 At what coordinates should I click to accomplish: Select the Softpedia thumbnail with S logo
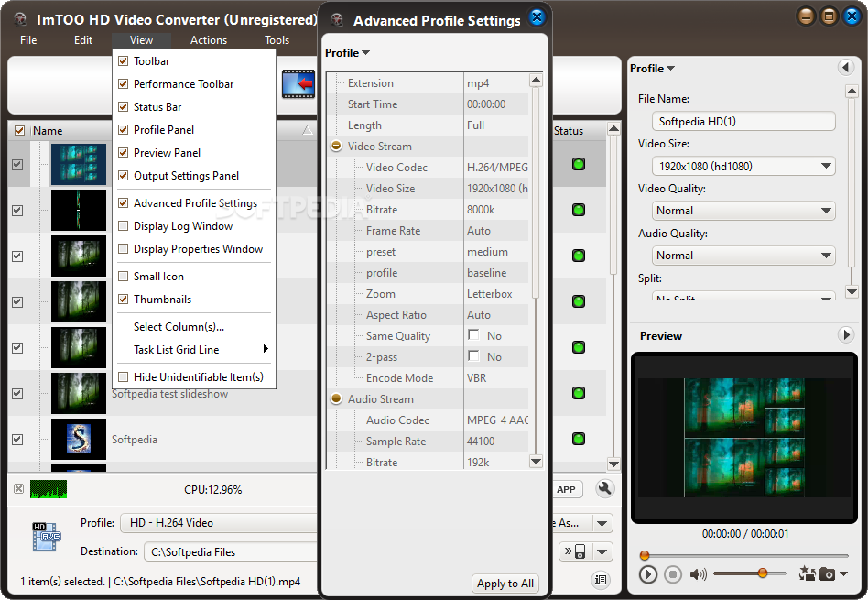point(79,439)
